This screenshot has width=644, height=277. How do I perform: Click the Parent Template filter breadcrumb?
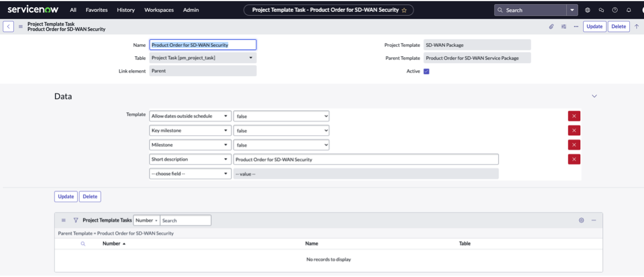pyautogui.click(x=116, y=234)
